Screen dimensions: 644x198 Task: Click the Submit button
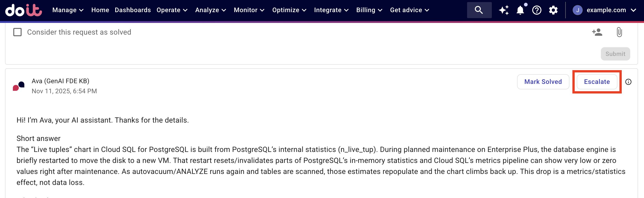pyautogui.click(x=615, y=54)
